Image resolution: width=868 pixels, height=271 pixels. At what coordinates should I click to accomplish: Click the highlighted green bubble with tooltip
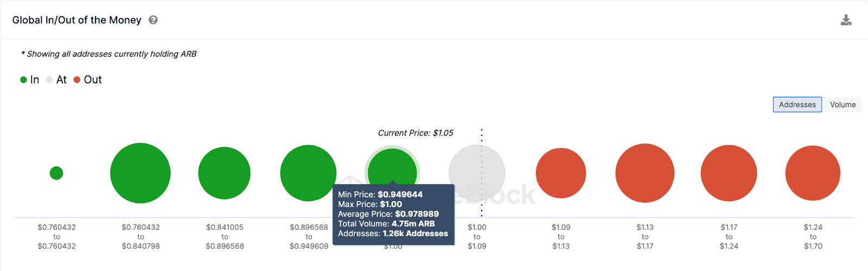392,167
